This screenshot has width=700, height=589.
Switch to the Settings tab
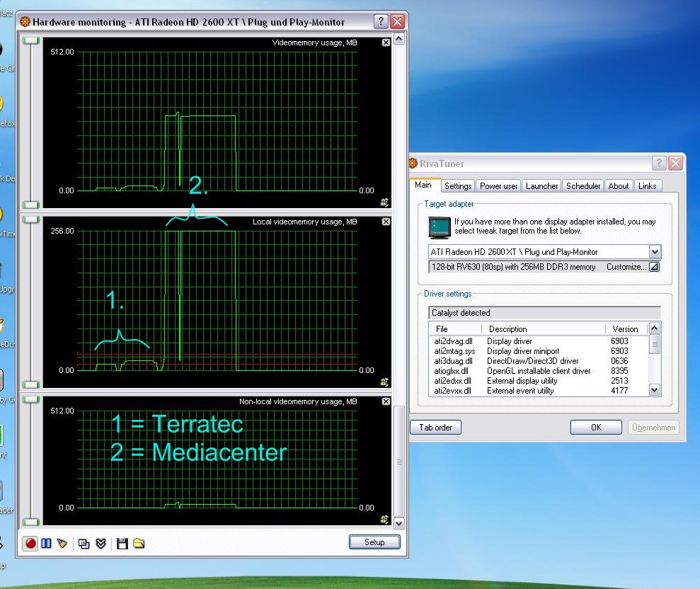pyautogui.click(x=458, y=185)
